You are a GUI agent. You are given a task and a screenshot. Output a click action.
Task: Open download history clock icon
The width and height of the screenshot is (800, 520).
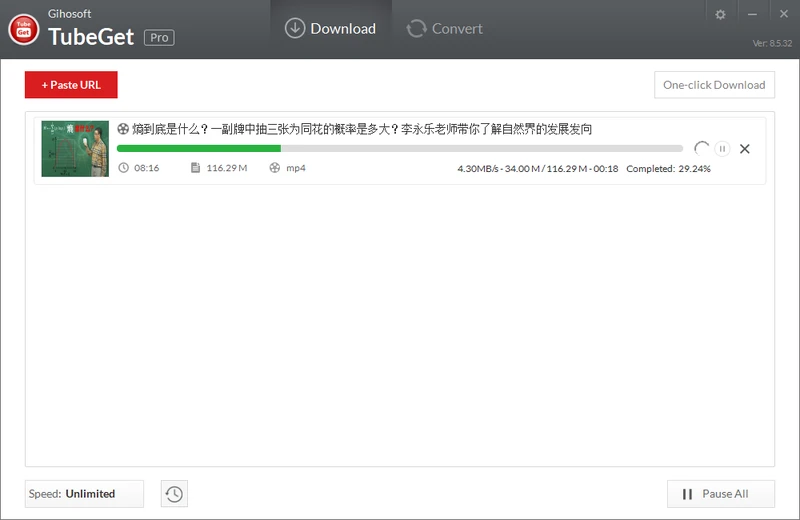[174, 493]
